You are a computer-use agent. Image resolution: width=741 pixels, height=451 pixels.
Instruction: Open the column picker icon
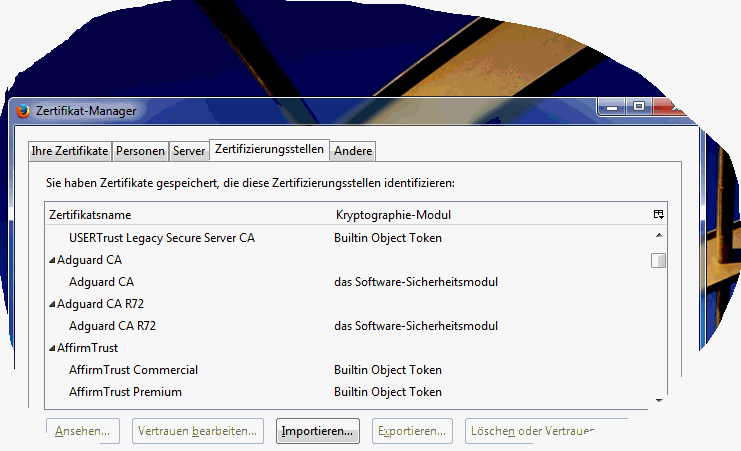point(658,215)
